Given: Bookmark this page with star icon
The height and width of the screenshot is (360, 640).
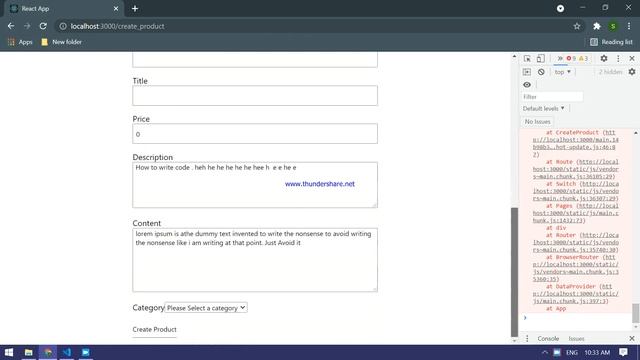Looking at the screenshot, I should point(577,26).
